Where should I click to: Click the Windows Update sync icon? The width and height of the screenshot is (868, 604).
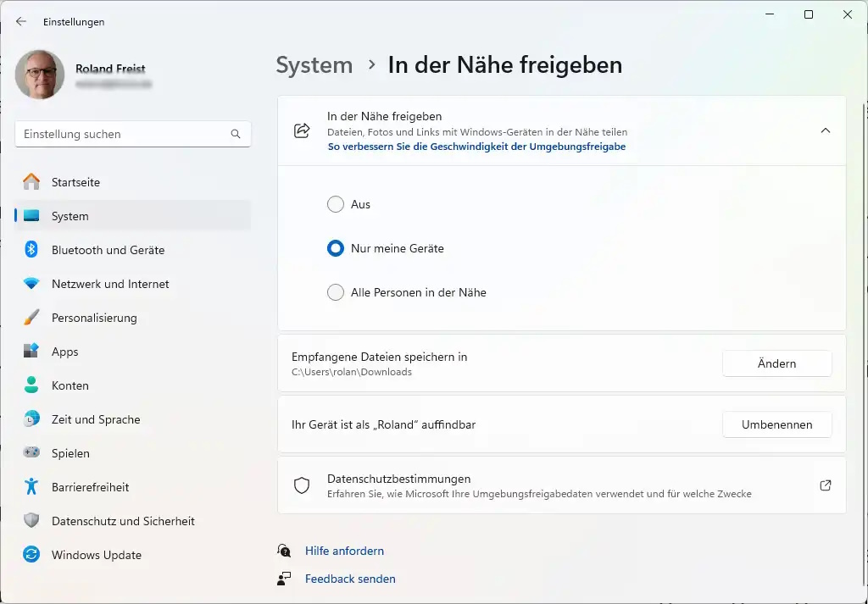click(x=31, y=555)
